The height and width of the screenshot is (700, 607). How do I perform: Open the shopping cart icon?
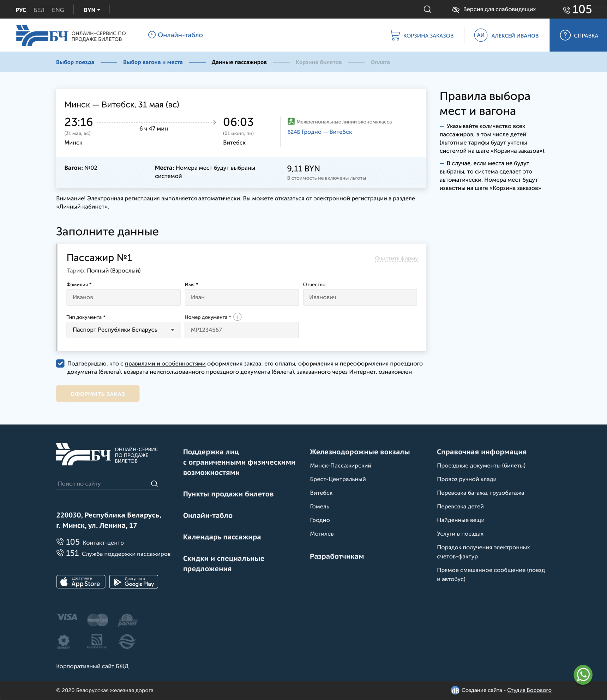(x=395, y=35)
